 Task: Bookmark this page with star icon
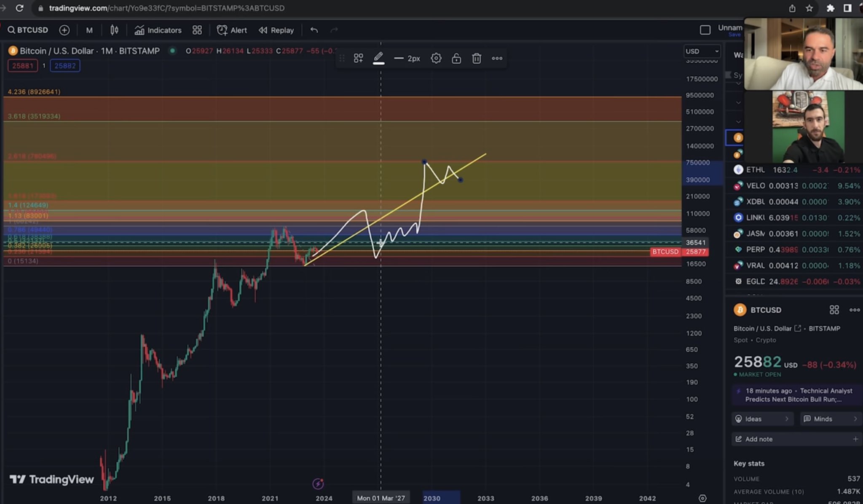(x=809, y=8)
